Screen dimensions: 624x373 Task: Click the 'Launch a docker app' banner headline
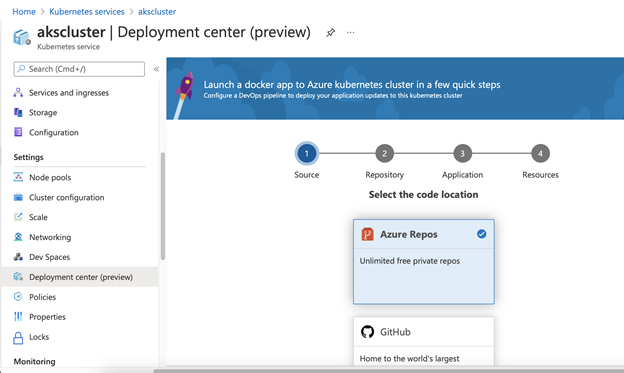click(x=352, y=84)
